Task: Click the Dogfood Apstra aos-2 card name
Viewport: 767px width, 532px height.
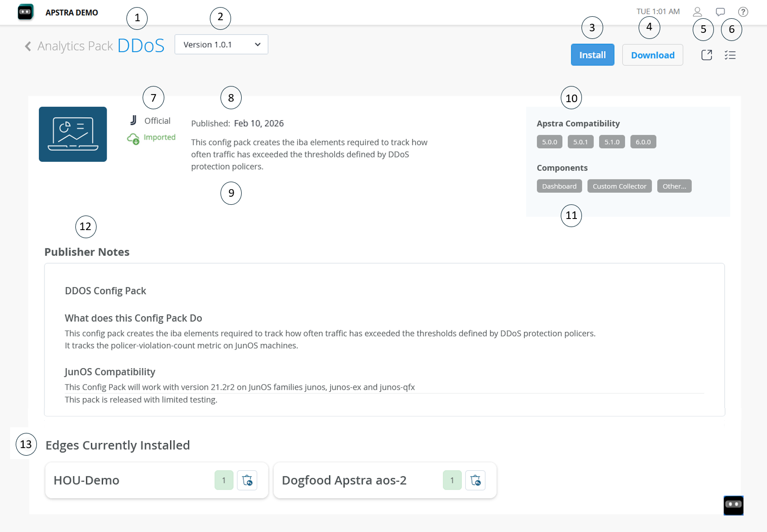Action: tap(344, 480)
